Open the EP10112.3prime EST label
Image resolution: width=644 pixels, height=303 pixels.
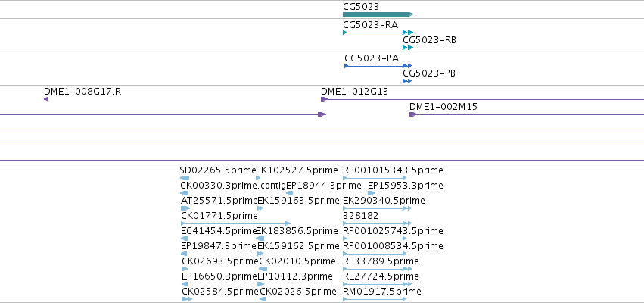coord(296,276)
